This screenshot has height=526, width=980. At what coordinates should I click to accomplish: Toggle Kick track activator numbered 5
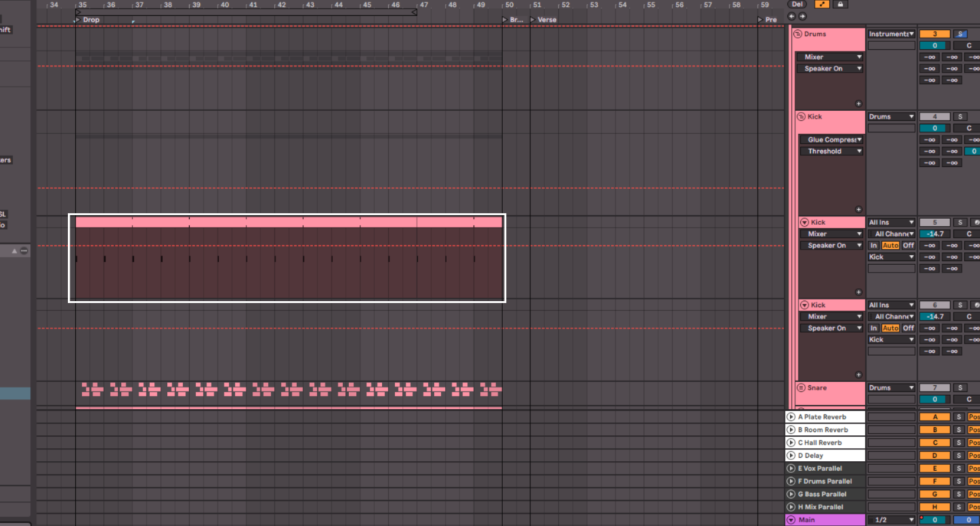934,222
